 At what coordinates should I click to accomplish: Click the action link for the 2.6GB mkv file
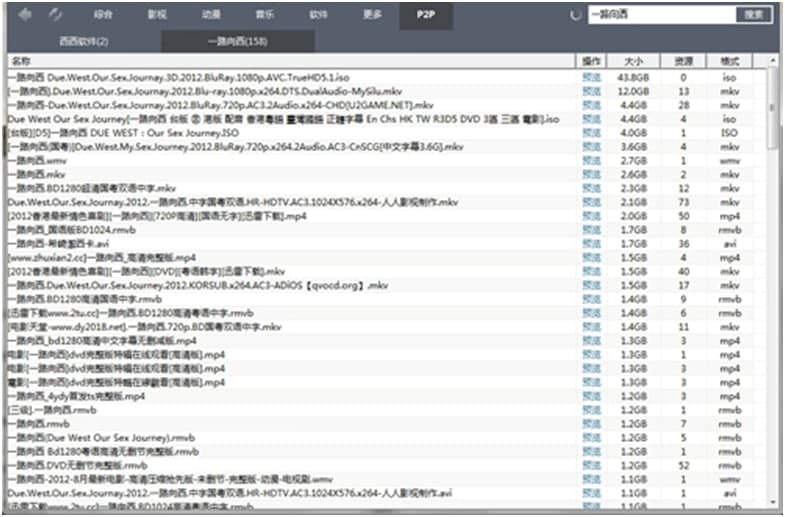(x=591, y=175)
